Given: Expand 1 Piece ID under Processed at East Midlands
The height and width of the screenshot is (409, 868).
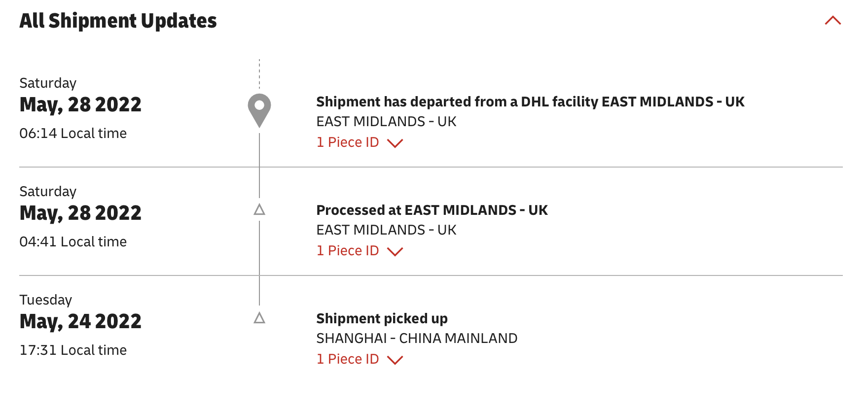Looking at the screenshot, I should 360,251.
